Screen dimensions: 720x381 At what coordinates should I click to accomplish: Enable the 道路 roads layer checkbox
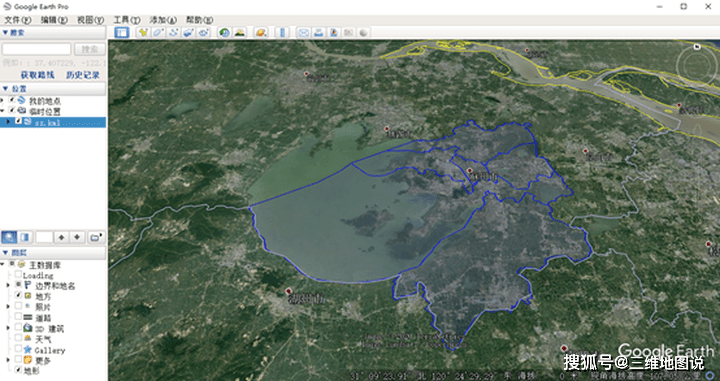[18, 317]
